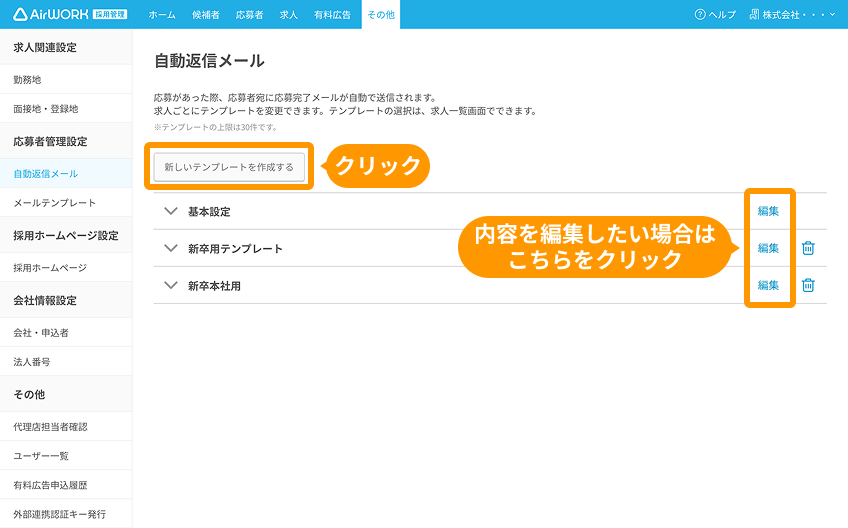Expand the 新卒本社用 row chevron
848x528 pixels.
pos(171,285)
